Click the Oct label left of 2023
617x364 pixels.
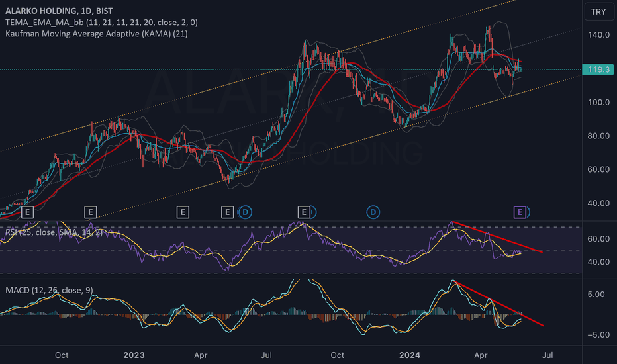click(x=62, y=355)
